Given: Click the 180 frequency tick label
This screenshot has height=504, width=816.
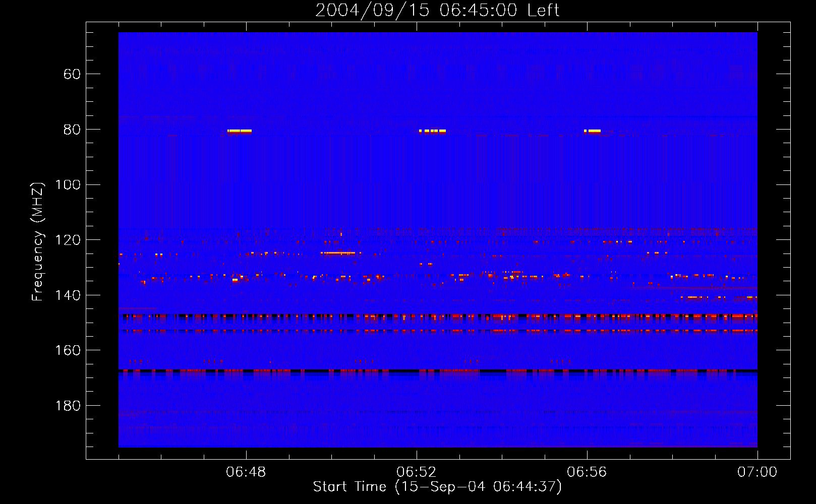Looking at the screenshot, I should [68, 406].
